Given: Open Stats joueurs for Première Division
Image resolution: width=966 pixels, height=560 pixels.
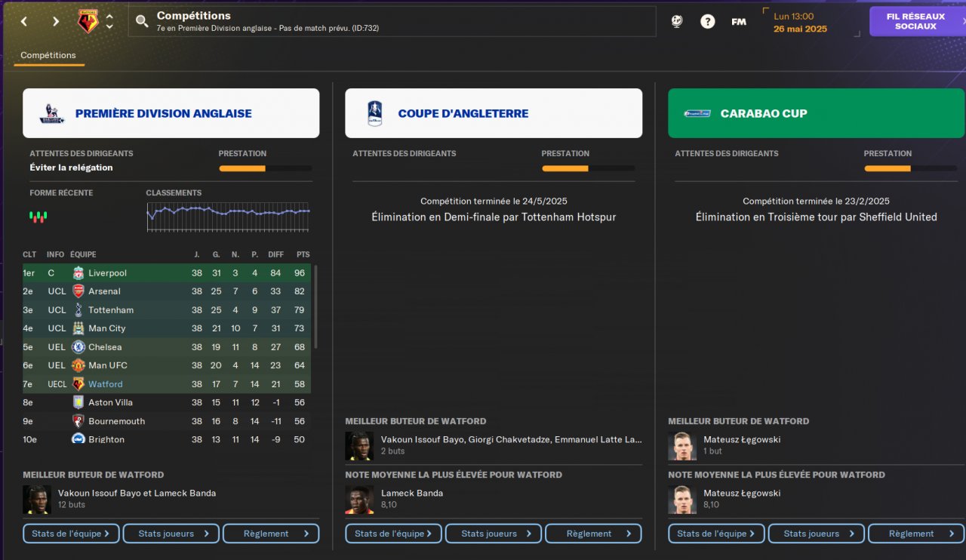Looking at the screenshot, I should tap(171, 534).
